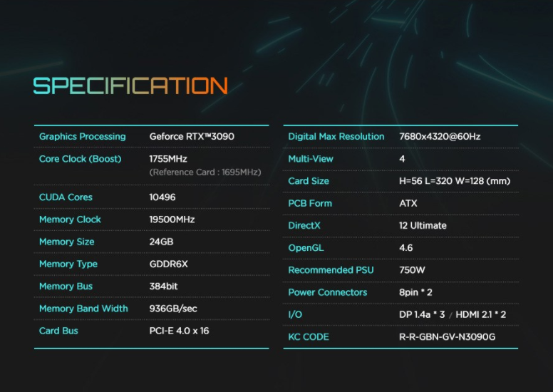Select the Memory Band Width label
Image resolution: width=553 pixels, height=392 pixels.
click(x=83, y=309)
